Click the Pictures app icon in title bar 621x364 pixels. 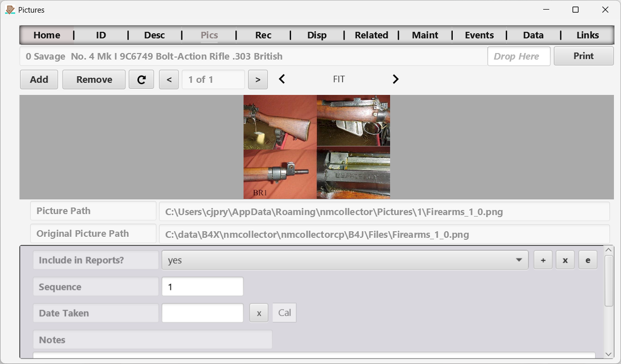10,10
